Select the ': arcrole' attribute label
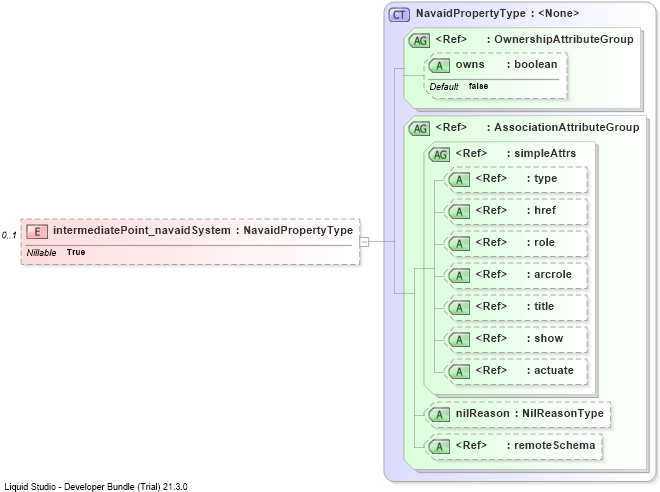The width and height of the screenshot is (660, 492). (549, 274)
